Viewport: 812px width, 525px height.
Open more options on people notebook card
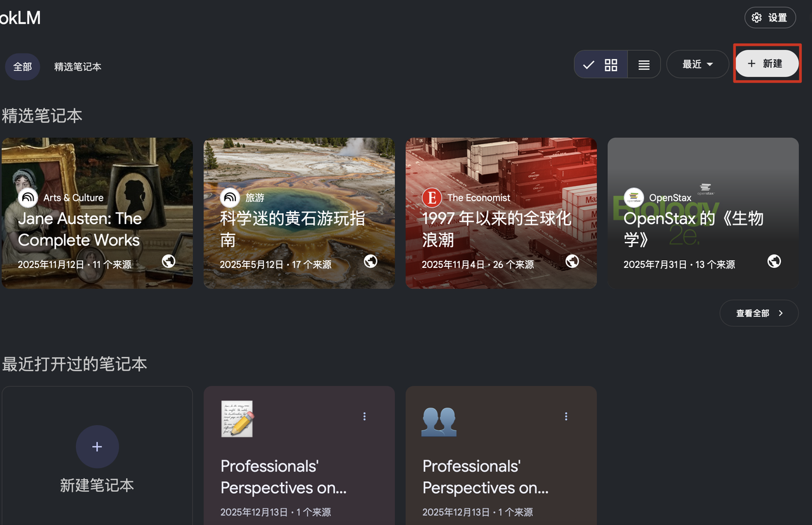(x=566, y=416)
